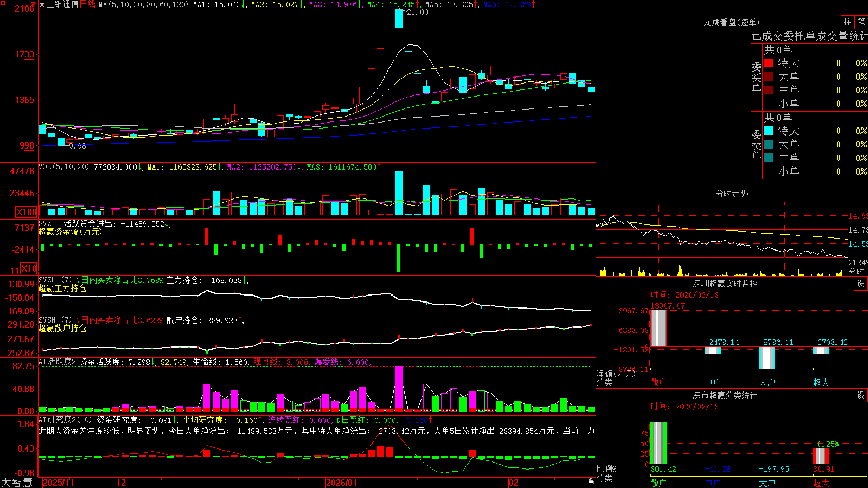Click dark red 中单 swatch under 委买单
Viewport: 868px width, 488px height.
click(x=768, y=90)
